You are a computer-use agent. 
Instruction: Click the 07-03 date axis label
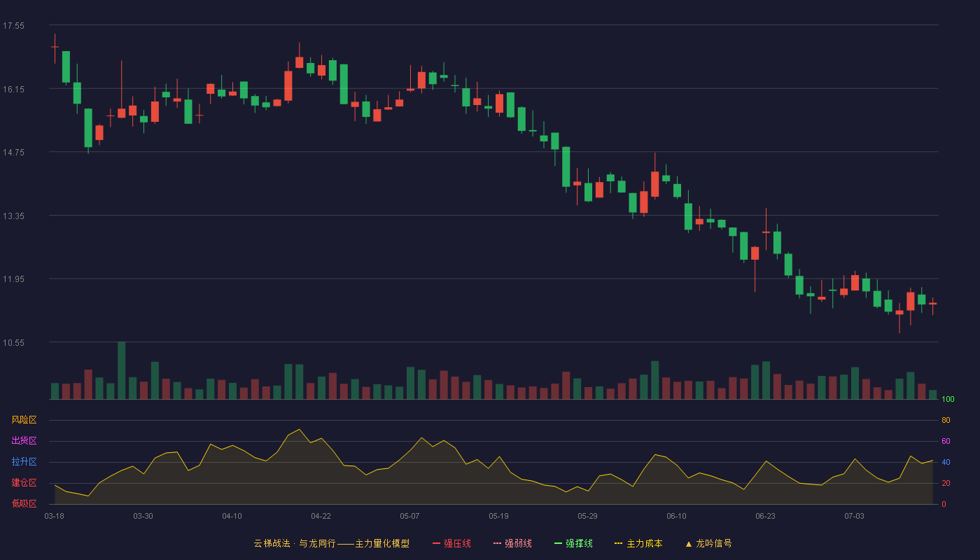(854, 516)
